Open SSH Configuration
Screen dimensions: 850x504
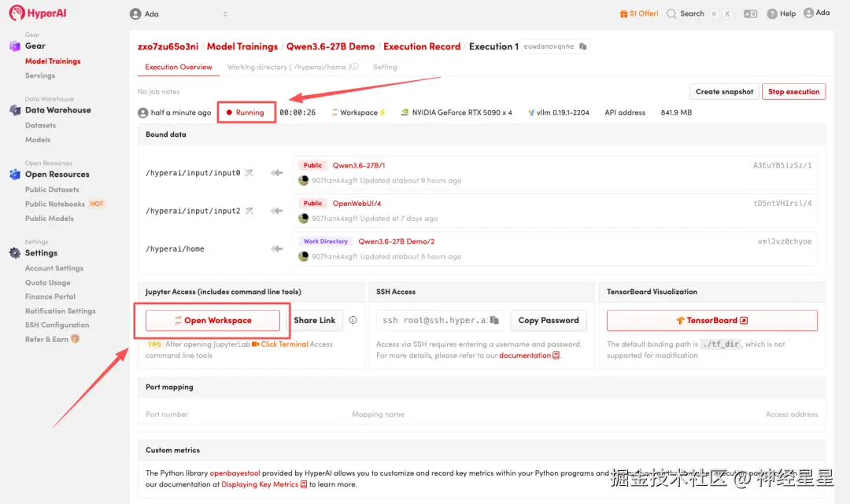[x=57, y=325]
